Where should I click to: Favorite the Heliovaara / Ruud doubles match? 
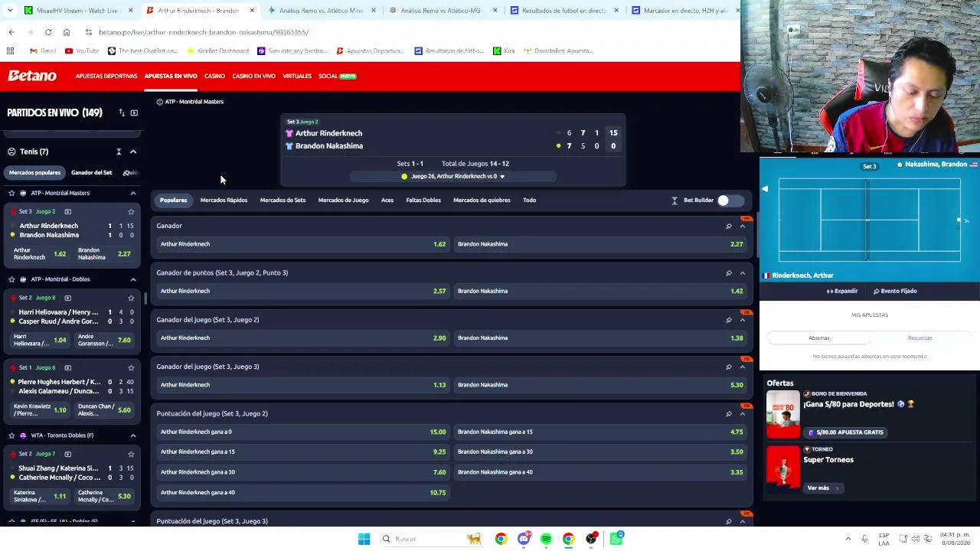(x=131, y=298)
